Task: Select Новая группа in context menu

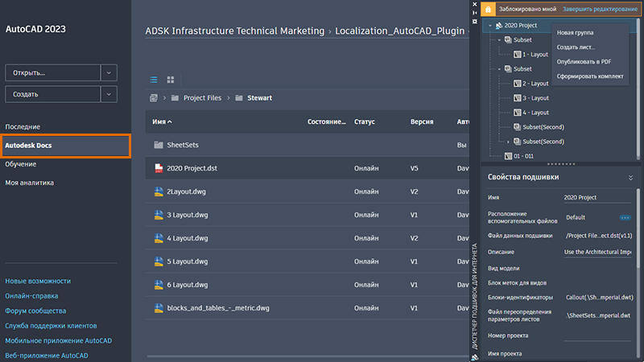Action: (x=576, y=32)
